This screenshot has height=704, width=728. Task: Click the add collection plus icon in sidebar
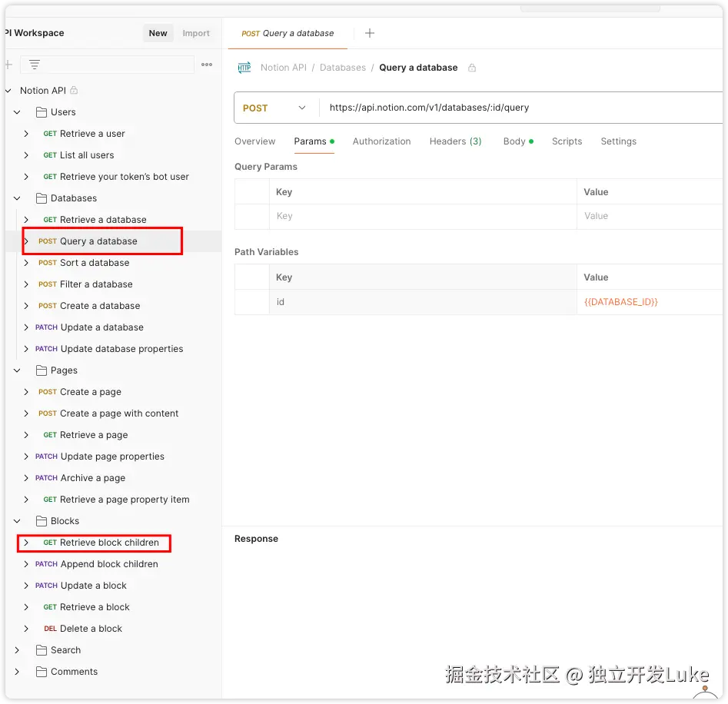coord(8,65)
